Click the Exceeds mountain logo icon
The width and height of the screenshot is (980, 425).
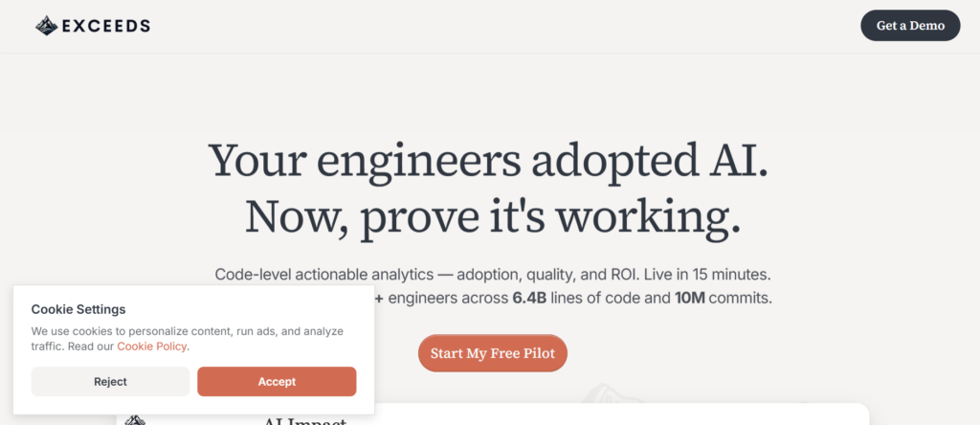click(x=46, y=26)
